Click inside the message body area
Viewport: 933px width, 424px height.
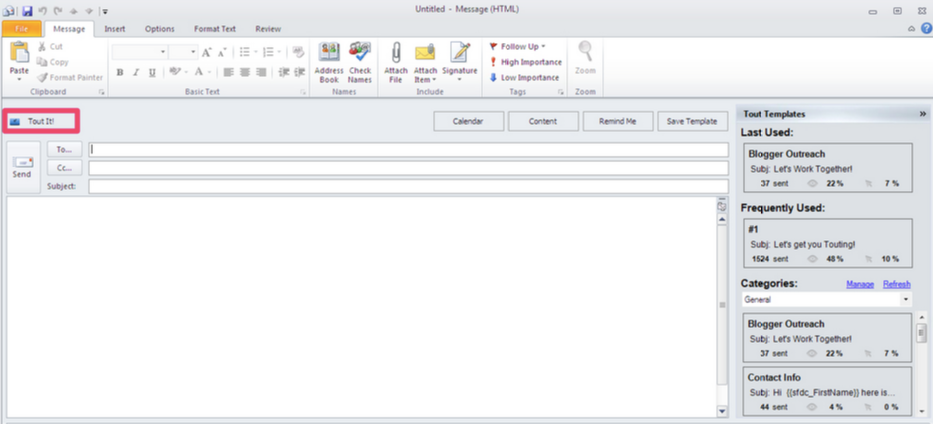point(362,307)
